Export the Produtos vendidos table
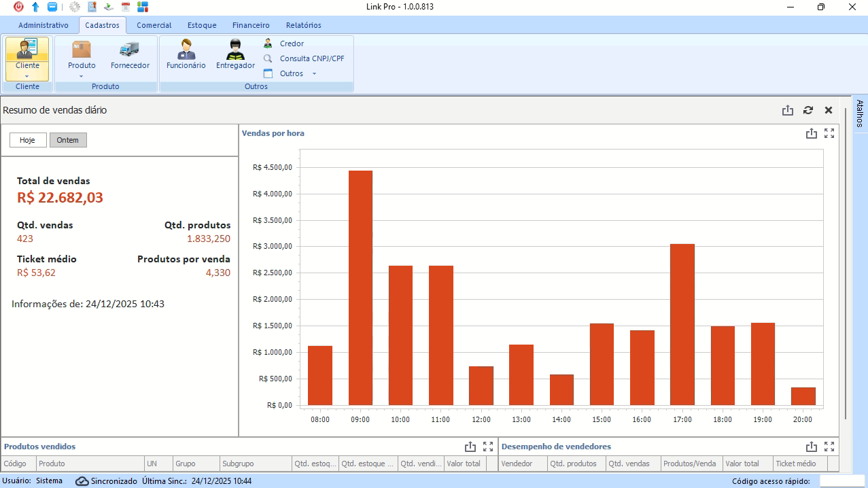868x488 pixels. 470,447
